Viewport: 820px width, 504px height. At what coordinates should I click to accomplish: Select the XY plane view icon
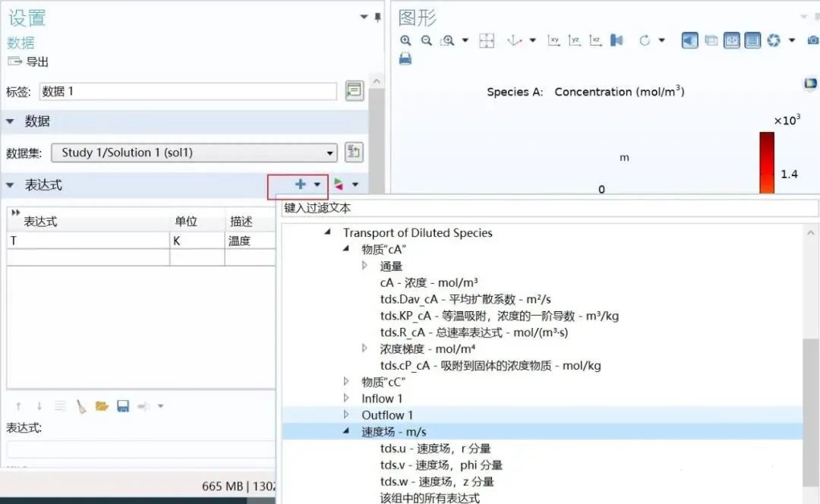[x=553, y=40]
